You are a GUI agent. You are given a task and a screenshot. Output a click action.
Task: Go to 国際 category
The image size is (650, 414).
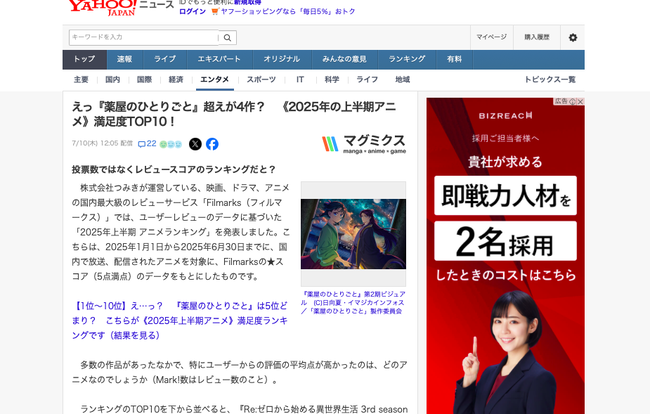click(144, 80)
